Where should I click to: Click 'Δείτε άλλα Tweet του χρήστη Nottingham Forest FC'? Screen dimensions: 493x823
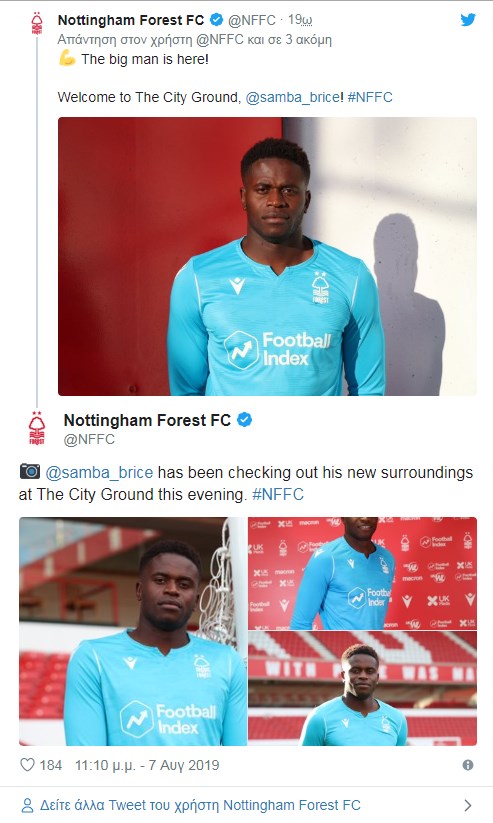tap(201, 805)
